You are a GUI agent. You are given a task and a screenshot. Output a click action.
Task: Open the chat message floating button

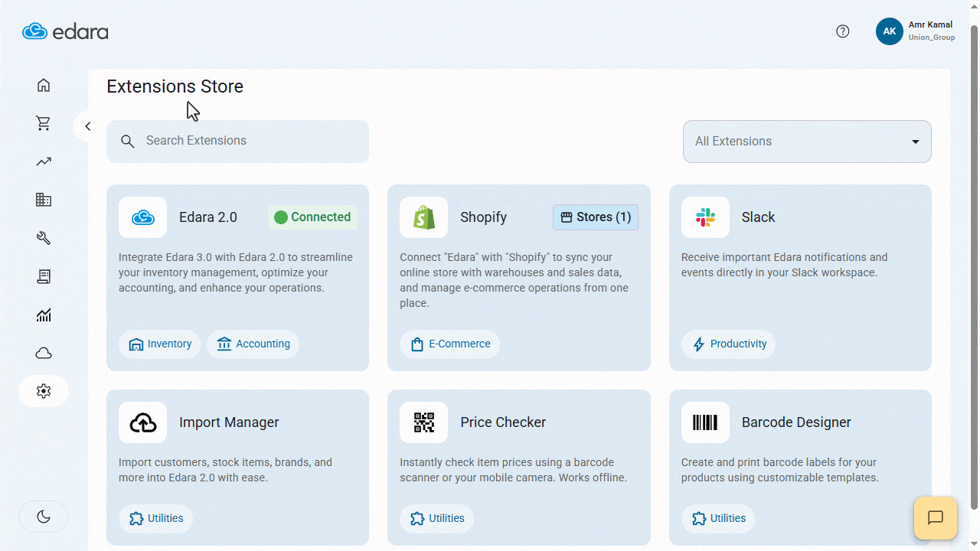936,518
